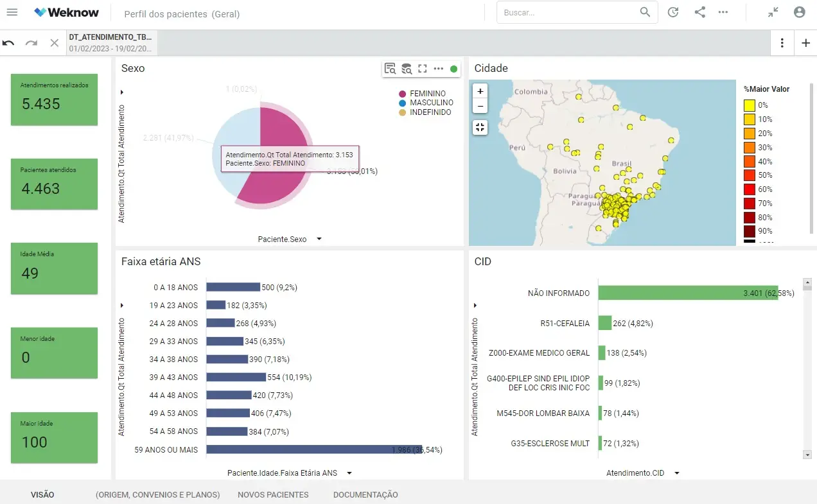Click the Atendimentos realizados 5.435 card

[x=54, y=100]
